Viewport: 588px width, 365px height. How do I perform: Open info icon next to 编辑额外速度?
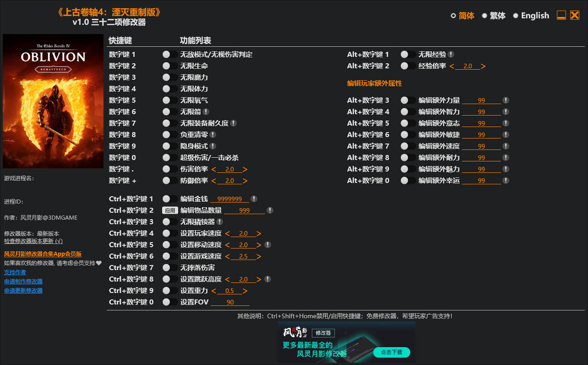point(506,146)
